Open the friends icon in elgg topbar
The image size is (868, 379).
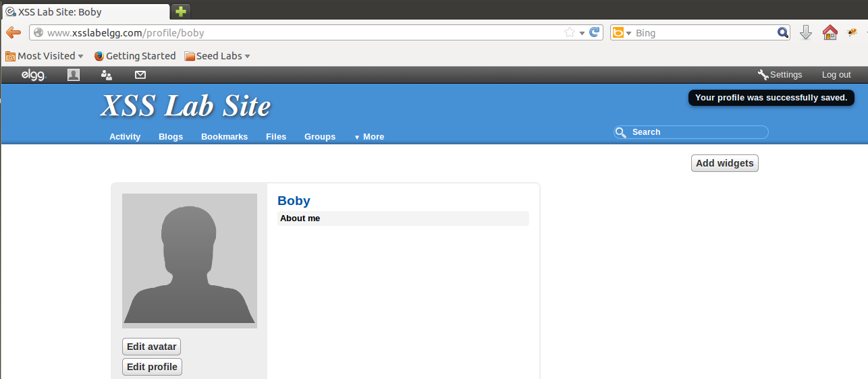[x=107, y=75]
